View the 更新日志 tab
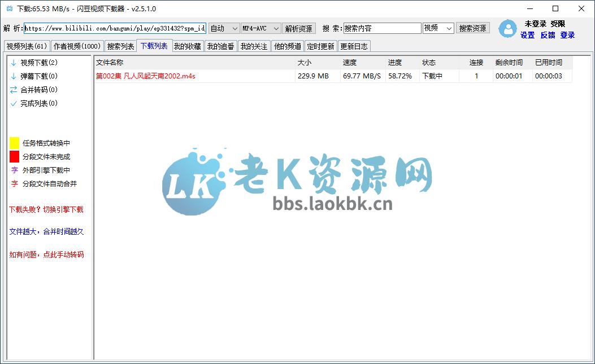 [354, 46]
